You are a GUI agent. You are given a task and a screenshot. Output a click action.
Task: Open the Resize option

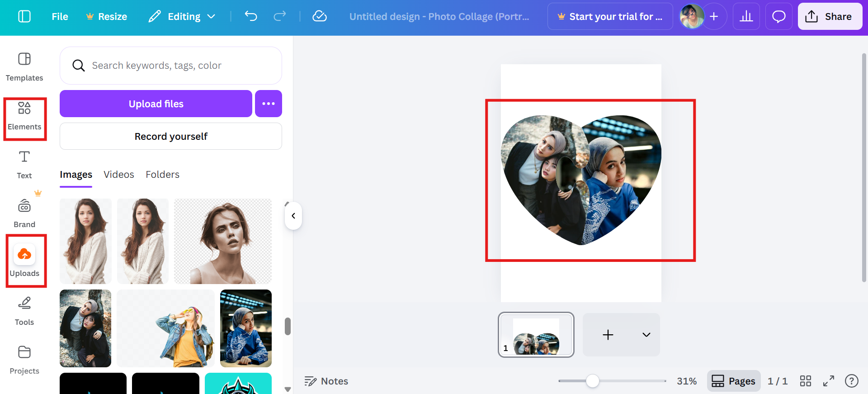tap(107, 17)
